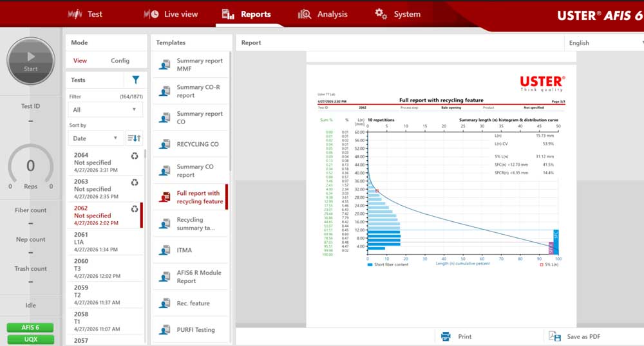Click the PURFI Testing template icon
The image size is (644, 346).
[165, 330]
